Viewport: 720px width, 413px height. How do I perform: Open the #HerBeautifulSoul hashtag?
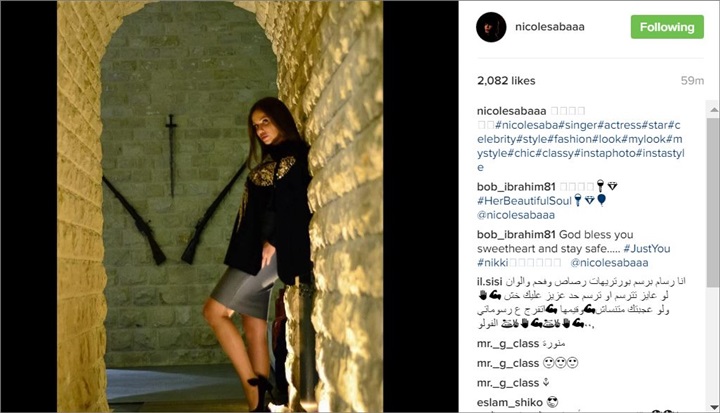(x=524, y=201)
